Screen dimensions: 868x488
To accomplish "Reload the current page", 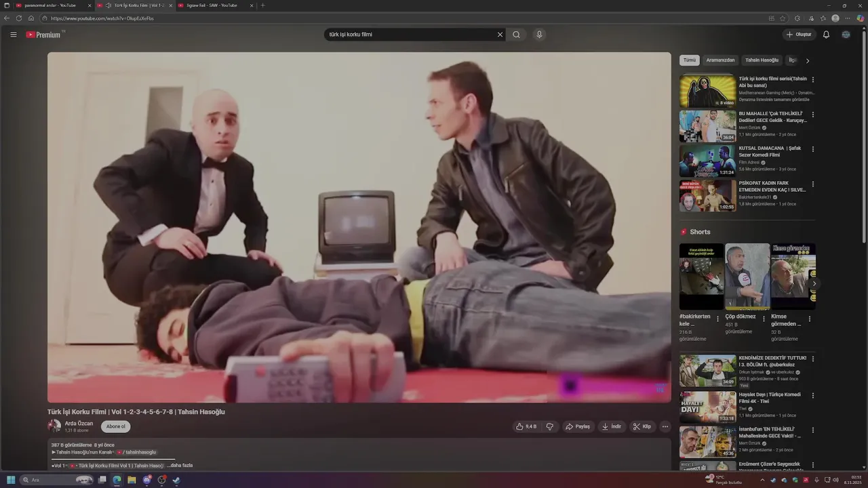I will [19, 18].
